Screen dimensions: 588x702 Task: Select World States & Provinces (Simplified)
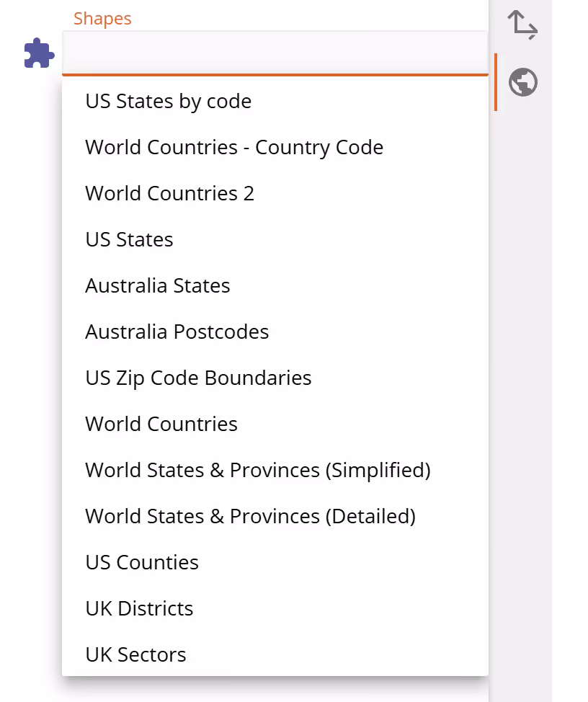258,470
